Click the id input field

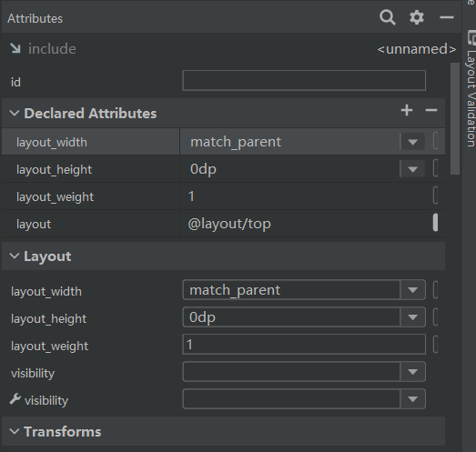[304, 81]
